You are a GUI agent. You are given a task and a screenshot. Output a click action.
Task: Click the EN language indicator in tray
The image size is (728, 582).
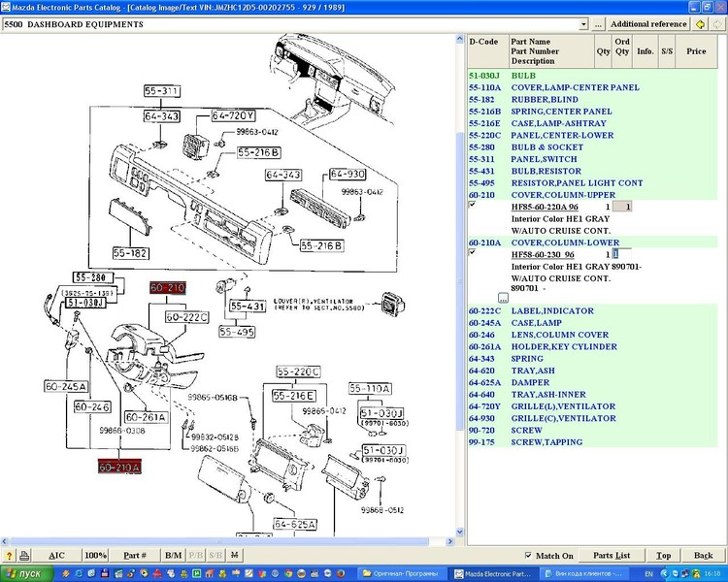(x=648, y=574)
